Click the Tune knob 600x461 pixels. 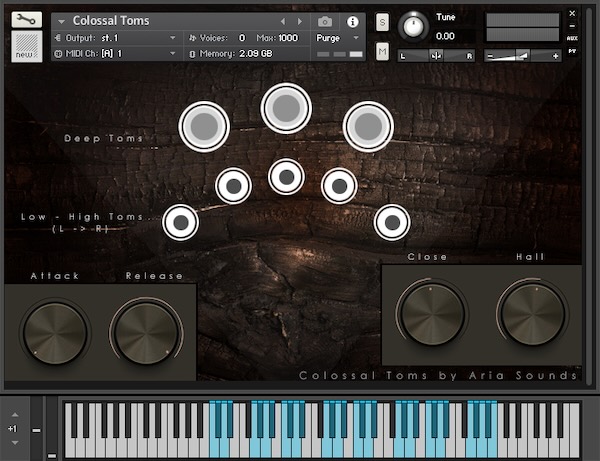(413, 26)
